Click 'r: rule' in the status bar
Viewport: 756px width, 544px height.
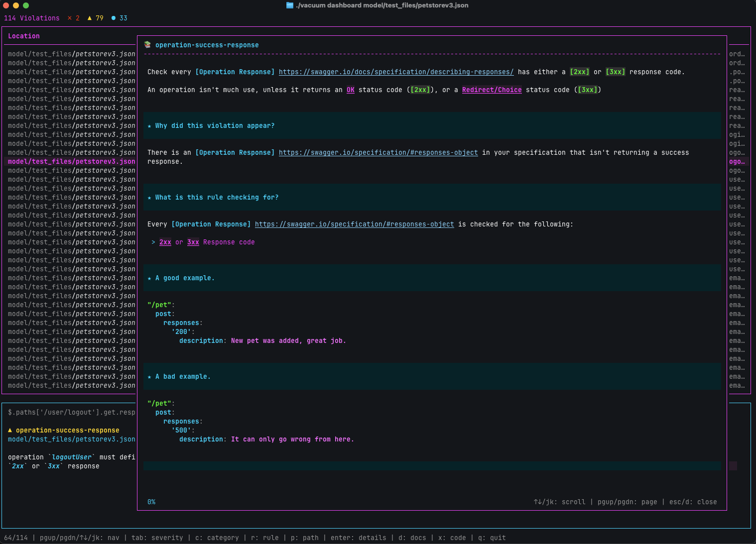point(265,538)
